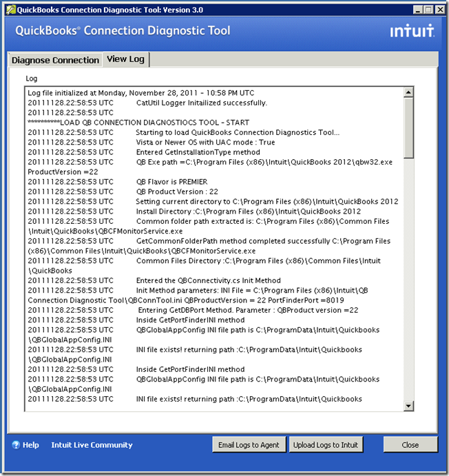Minimize the Diagnostic Tool window
Screen dimensions: 449x476
point(418,10)
